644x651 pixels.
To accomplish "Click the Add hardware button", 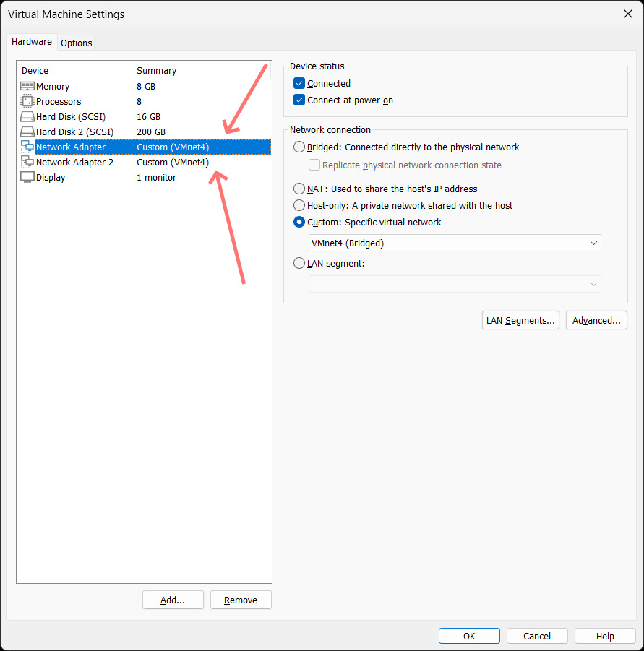I will point(173,600).
